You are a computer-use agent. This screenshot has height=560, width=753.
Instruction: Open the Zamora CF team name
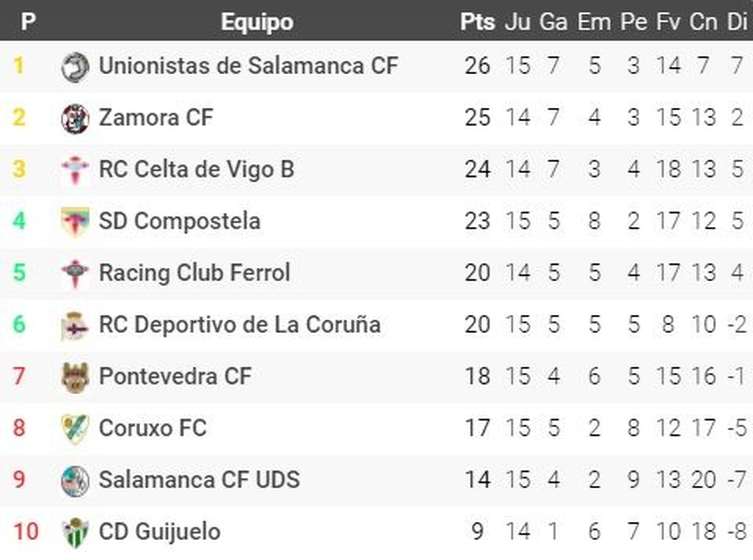click(156, 117)
